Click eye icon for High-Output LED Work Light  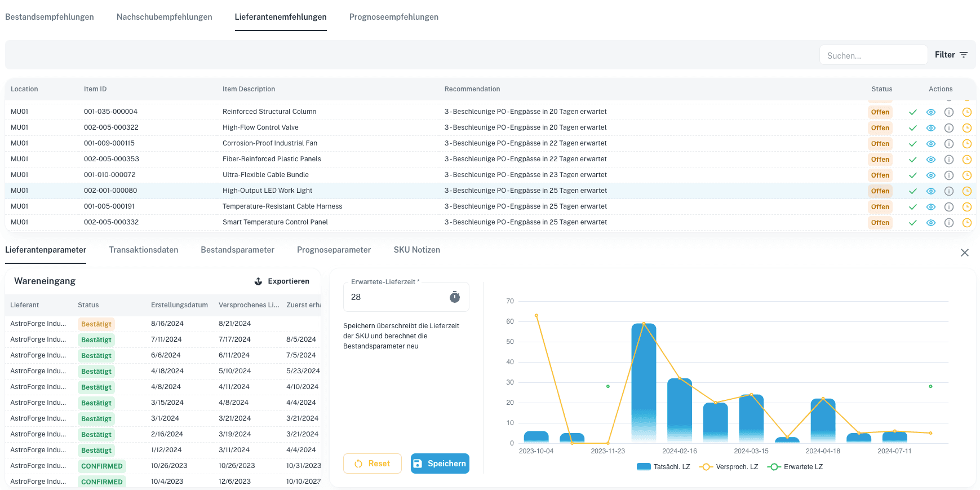[x=930, y=191]
